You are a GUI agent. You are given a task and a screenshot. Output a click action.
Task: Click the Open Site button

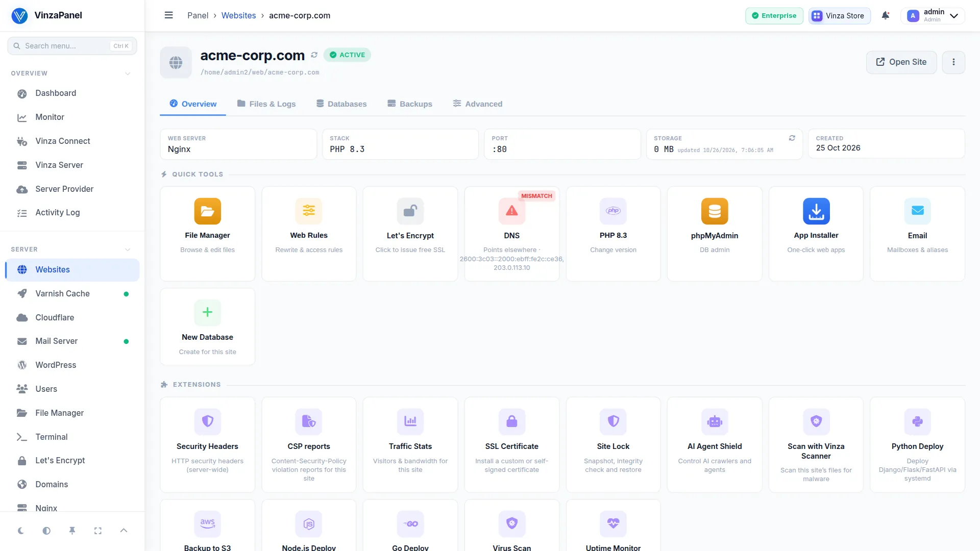901,62
